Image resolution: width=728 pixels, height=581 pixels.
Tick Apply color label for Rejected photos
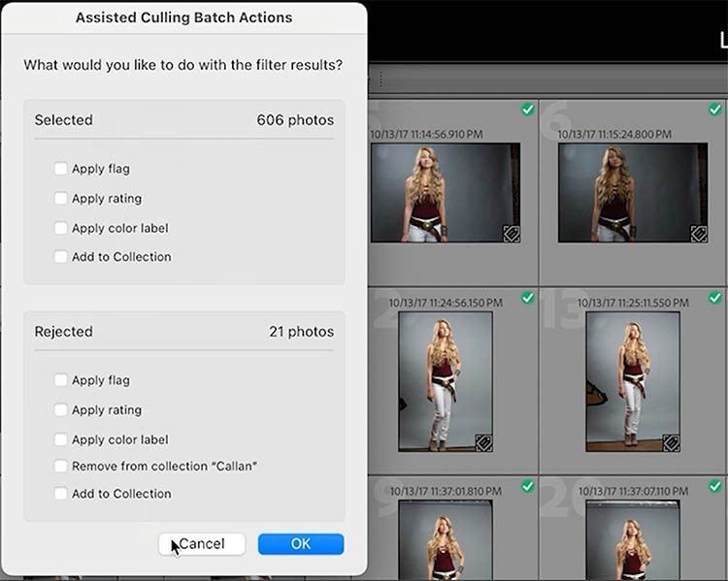click(x=61, y=439)
